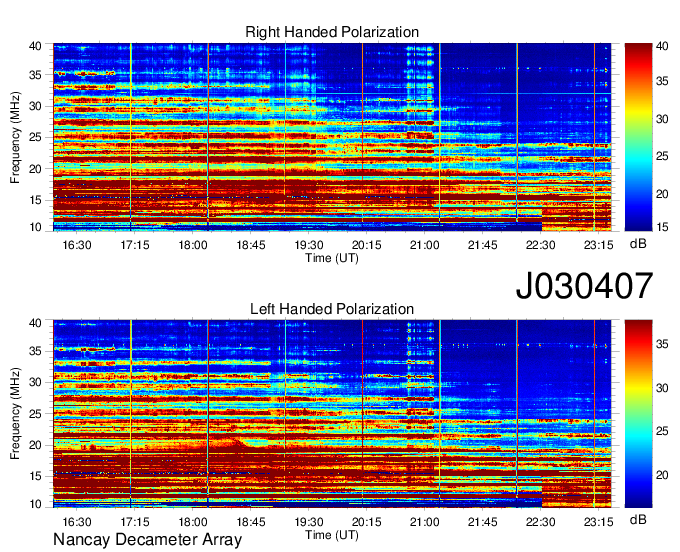
Task: Click the "Nancay Decameter Array" caption
Action: (147, 540)
